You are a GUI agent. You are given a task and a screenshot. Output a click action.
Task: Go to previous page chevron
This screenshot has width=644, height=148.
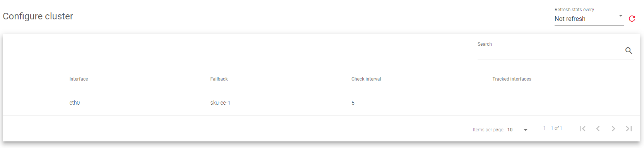coord(598,129)
